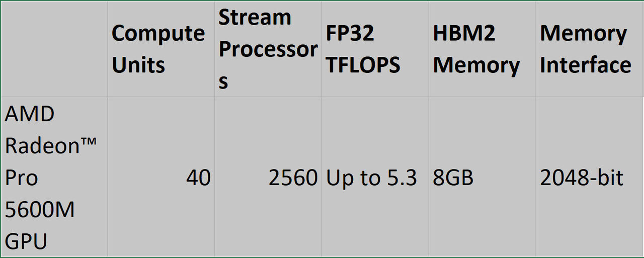Click the Memory Interface header cell
Screen dimensions: 644x258
589,49
